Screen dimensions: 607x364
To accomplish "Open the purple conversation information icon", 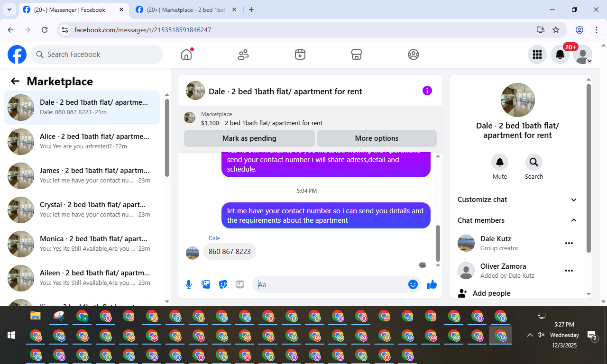I will (x=427, y=91).
